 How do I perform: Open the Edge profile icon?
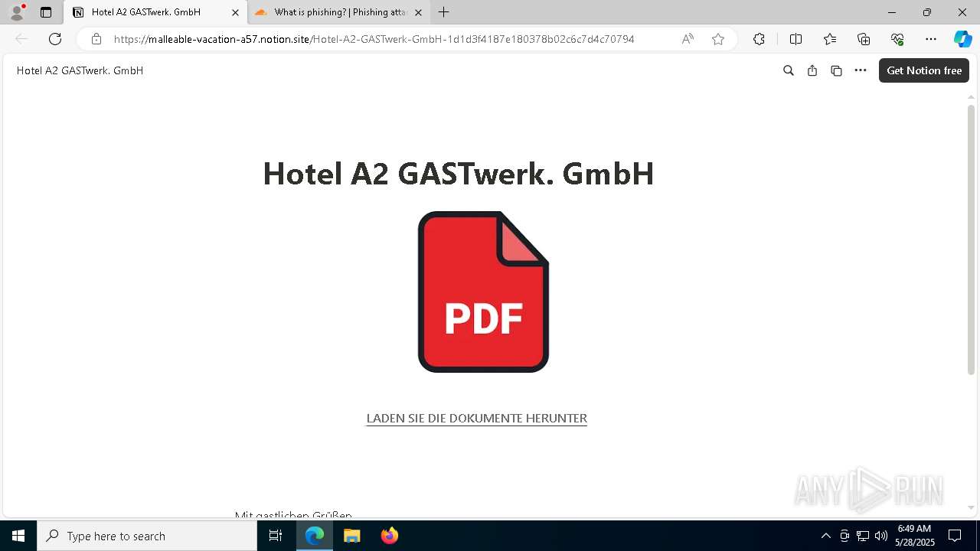pyautogui.click(x=16, y=12)
